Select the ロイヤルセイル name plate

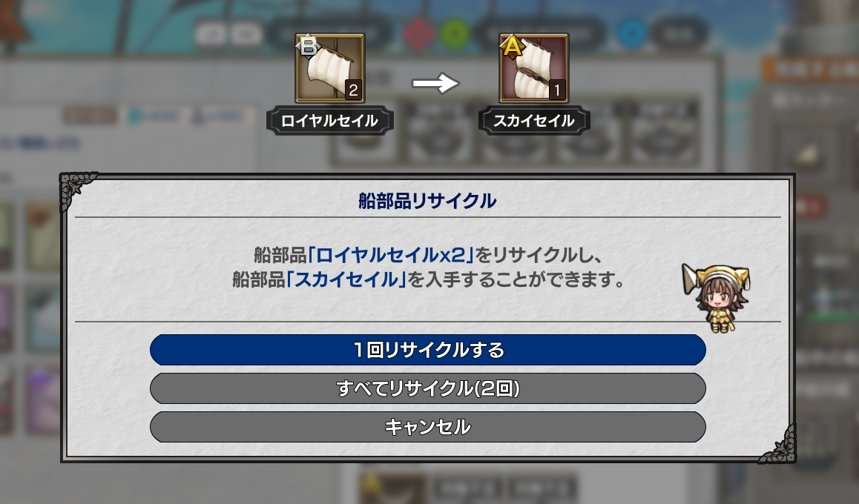coord(330,120)
